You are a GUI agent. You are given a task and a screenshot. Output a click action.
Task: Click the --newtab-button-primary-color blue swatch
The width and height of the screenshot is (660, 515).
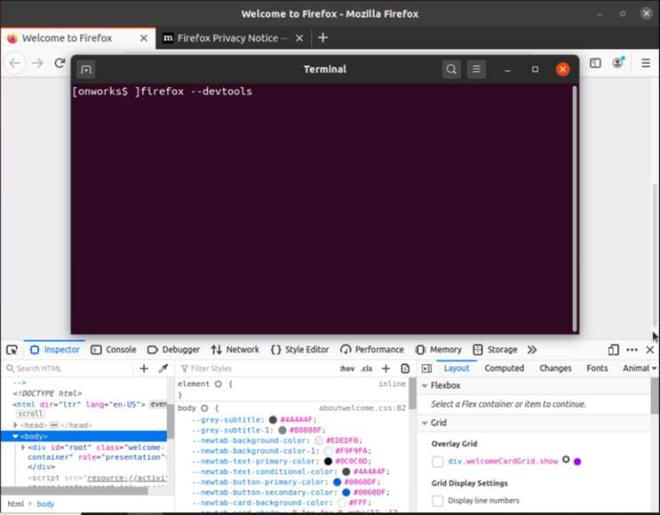(x=337, y=482)
